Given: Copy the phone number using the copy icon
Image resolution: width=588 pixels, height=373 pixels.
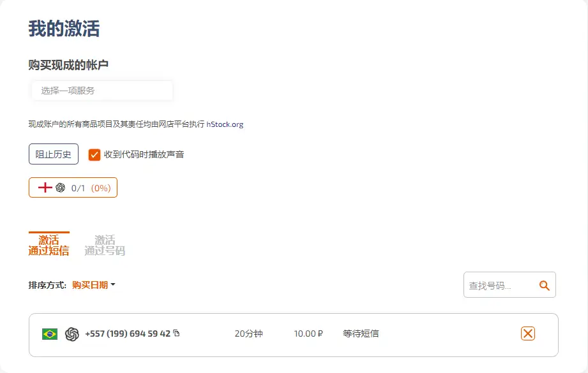Looking at the screenshot, I should [x=177, y=333].
